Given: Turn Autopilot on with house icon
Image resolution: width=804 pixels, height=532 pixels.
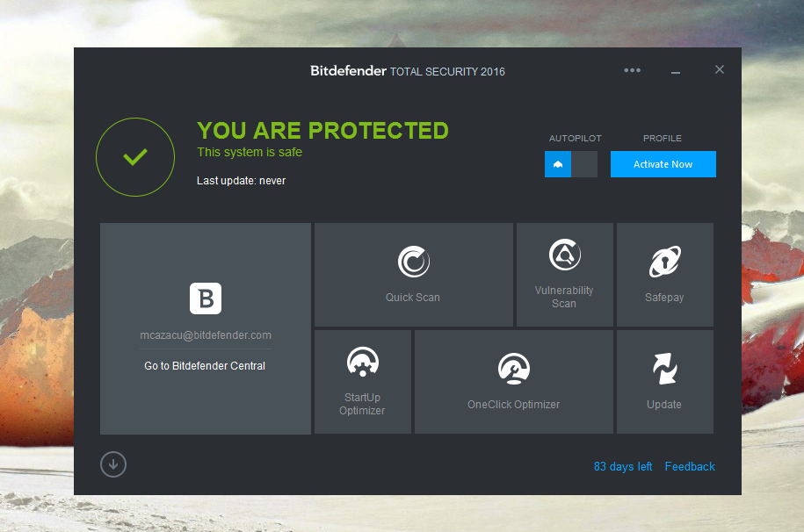Looking at the screenshot, I should 558,164.
